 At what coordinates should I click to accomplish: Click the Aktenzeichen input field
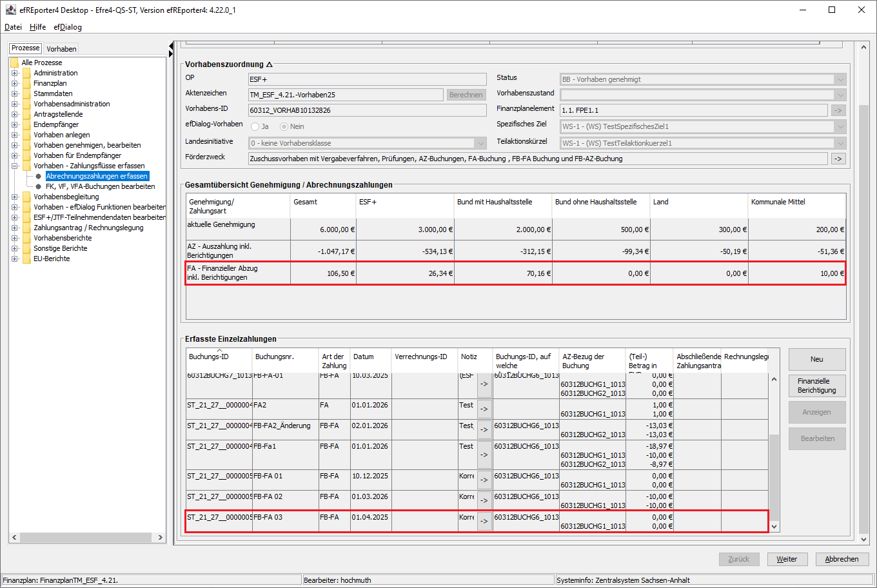click(x=346, y=95)
